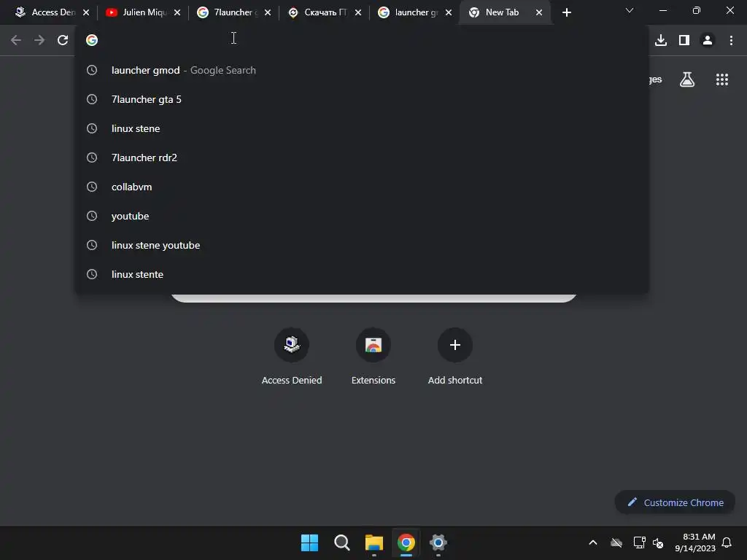Viewport: 747px width, 560px height.
Task: Open the Extensions shortcut tile
Action: click(x=373, y=356)
